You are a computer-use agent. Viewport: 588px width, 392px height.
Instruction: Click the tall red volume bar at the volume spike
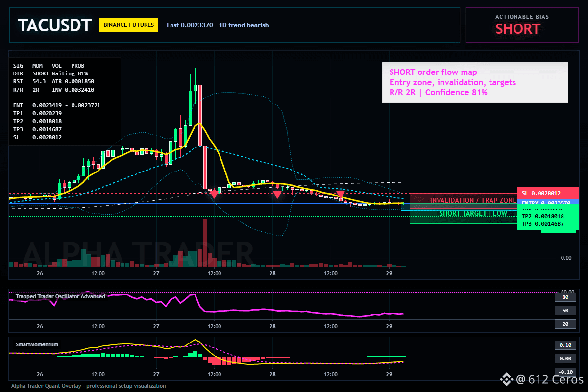click(x=205, y=243)
